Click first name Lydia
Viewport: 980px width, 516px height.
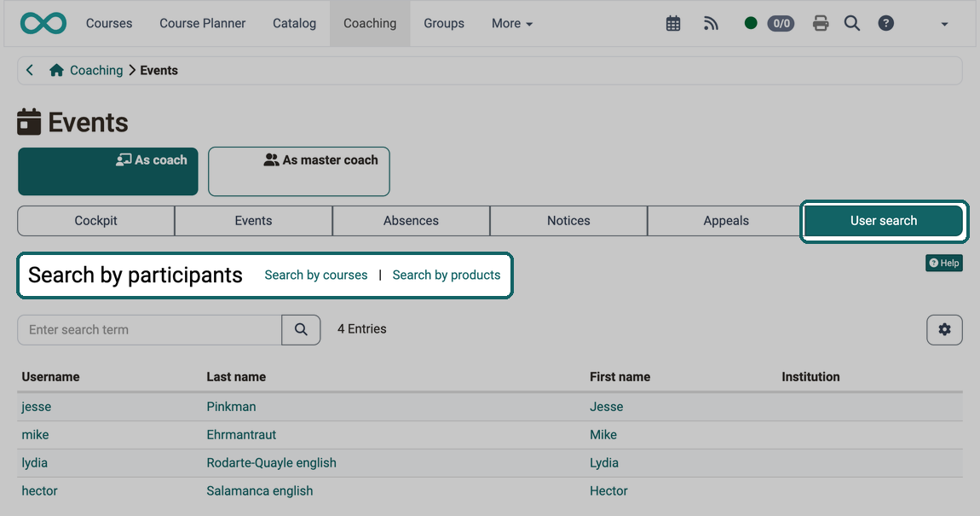(x=603, y=463)
